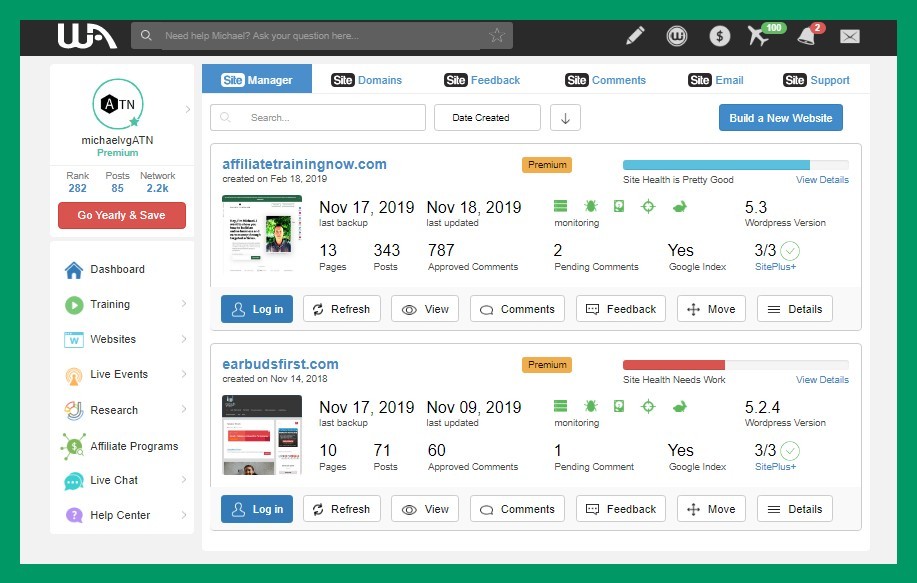Click bug protection icon for earbudsfirst.com

pyautogui.click(x=591, y=406)
